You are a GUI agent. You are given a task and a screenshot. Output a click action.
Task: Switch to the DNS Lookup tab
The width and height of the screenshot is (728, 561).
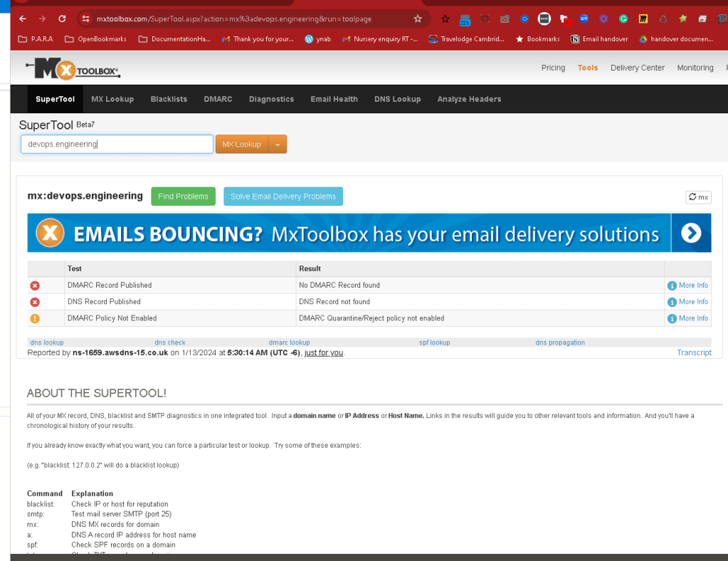click(x=397, y=99)
